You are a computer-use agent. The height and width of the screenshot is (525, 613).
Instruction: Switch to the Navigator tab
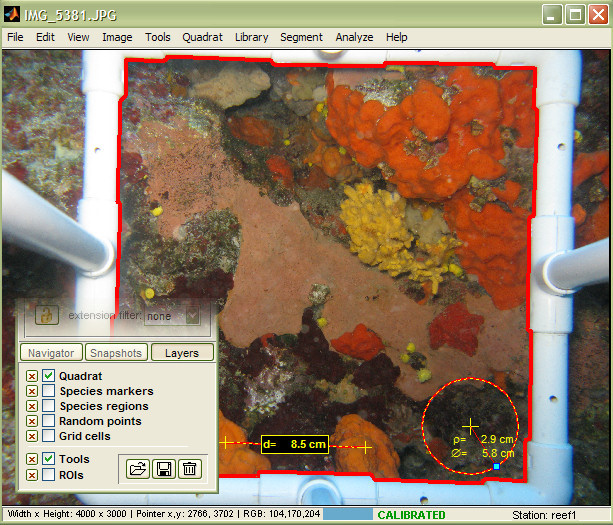click(x=50, y=353)
